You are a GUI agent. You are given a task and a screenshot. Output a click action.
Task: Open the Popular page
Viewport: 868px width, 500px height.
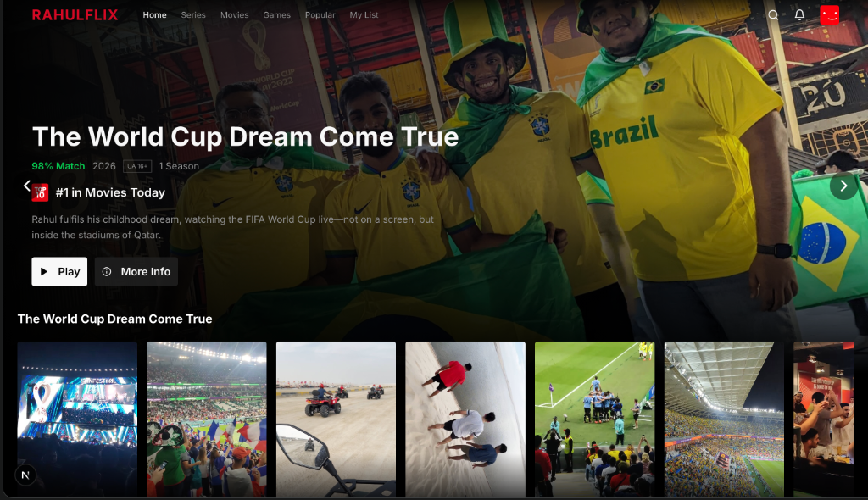pyautogui.click(x=320, y=15)
